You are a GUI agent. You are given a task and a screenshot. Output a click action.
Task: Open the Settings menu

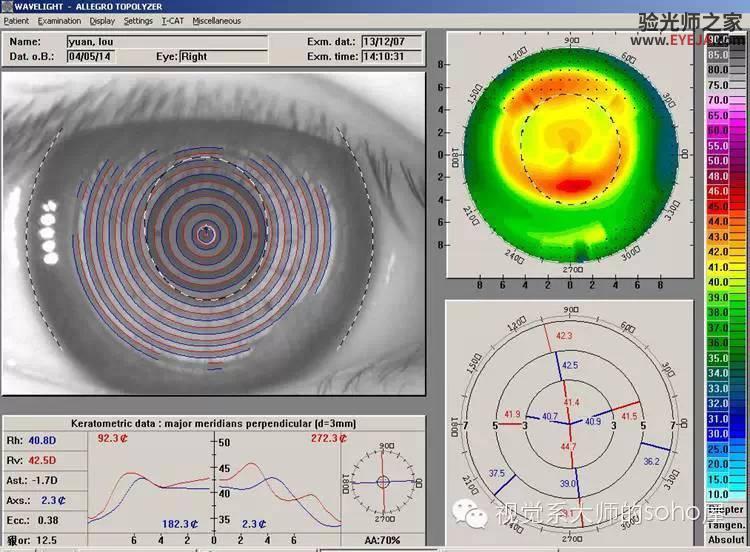(138, 21)
